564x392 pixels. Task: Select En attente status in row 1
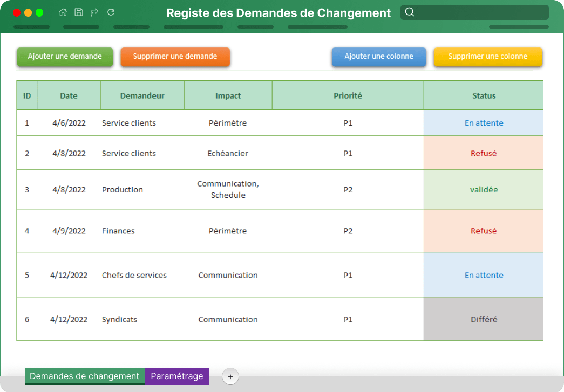click(484, 123)
